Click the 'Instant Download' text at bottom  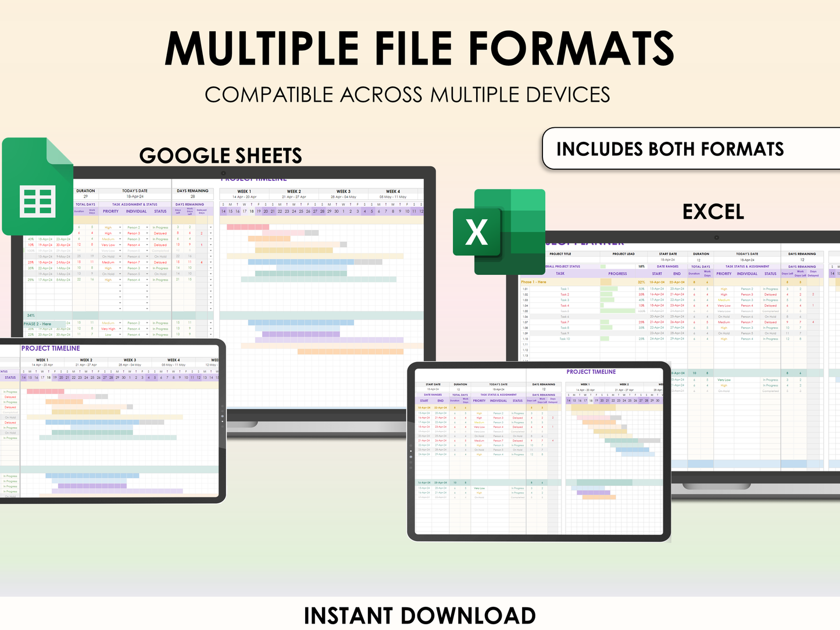419,615
